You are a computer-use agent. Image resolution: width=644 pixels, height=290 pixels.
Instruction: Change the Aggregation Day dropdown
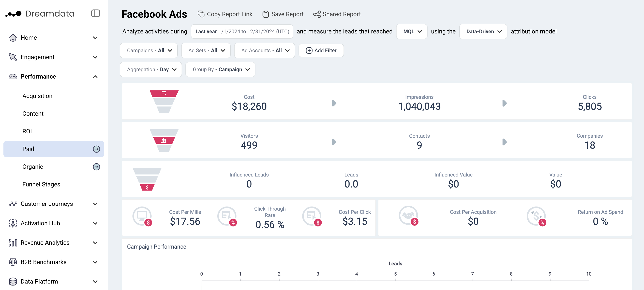[151, 69]
